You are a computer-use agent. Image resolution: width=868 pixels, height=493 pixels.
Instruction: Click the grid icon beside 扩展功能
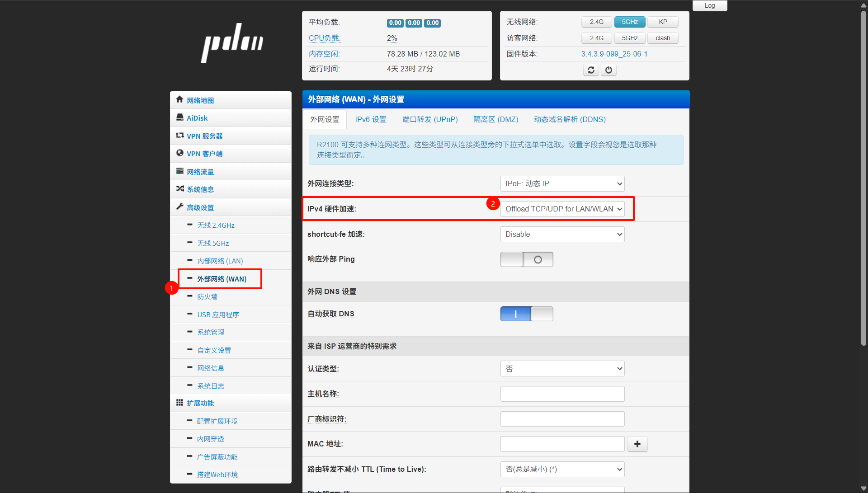coord(179,403)
